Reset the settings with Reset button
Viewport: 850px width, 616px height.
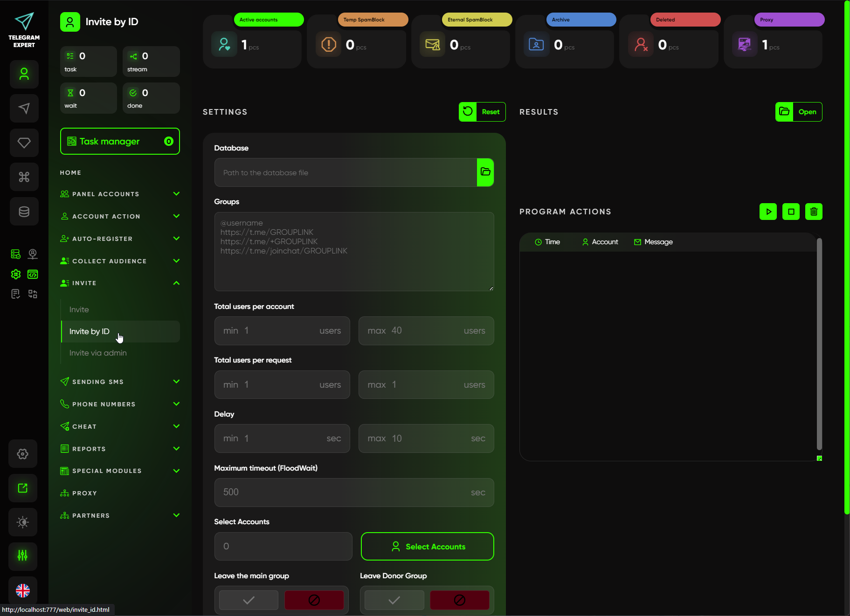coord(482,112)
